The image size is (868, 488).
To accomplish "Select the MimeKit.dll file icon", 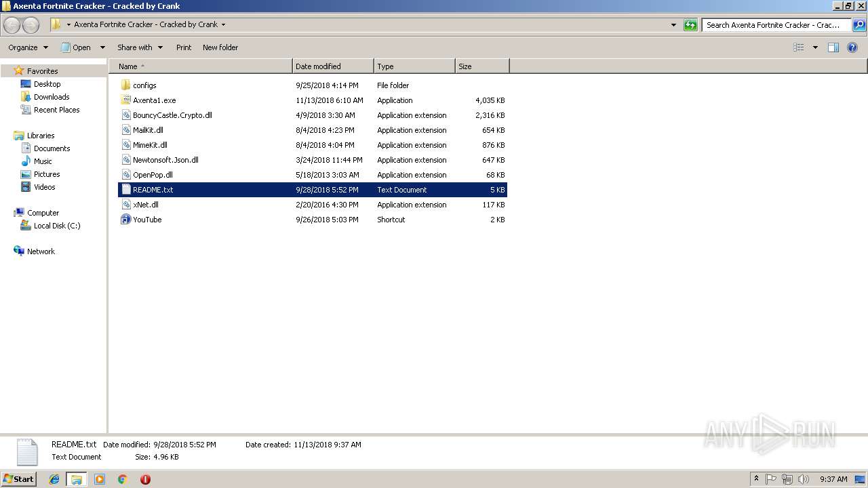I will (125, 145).
